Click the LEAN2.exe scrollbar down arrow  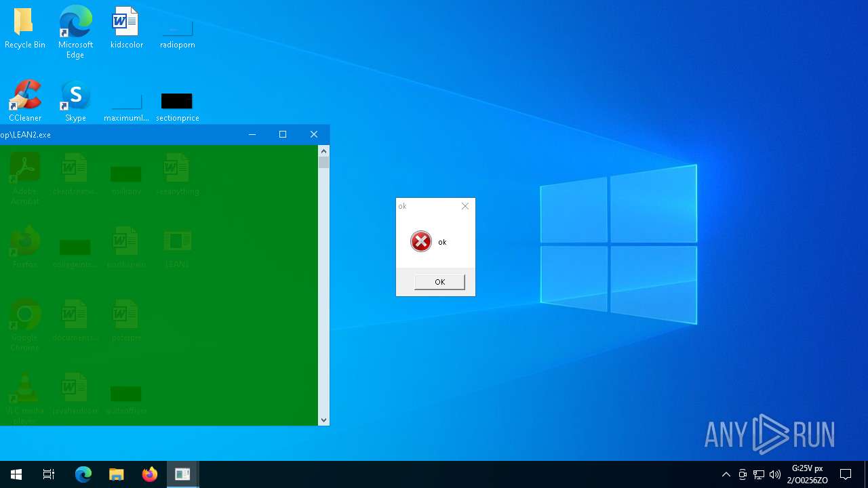[323, 420]
